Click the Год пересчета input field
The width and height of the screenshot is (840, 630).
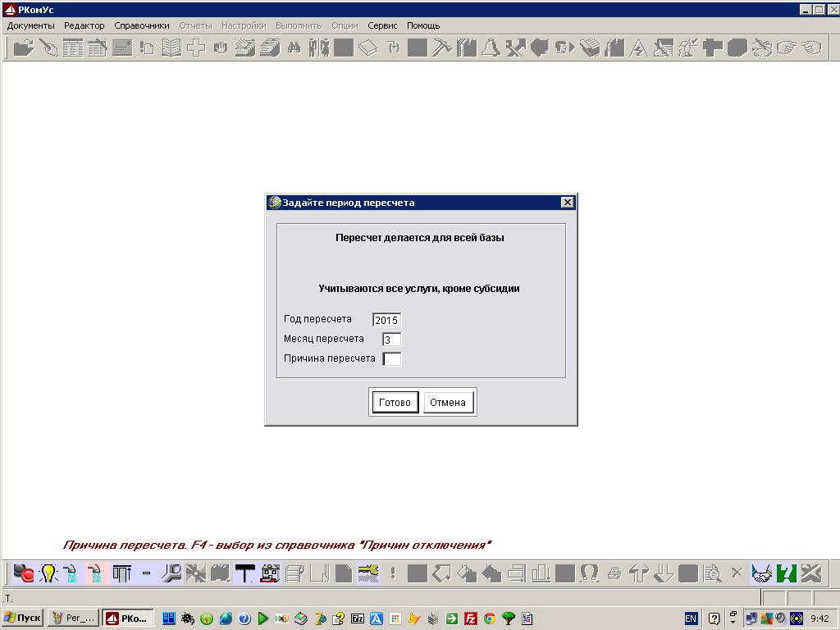point(386,320)
